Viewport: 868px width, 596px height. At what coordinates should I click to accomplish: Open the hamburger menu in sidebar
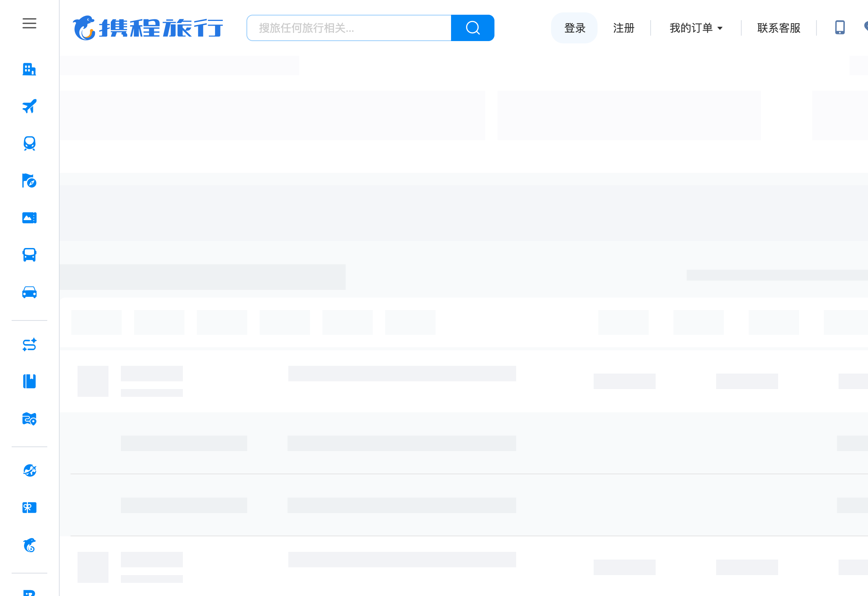29,24
